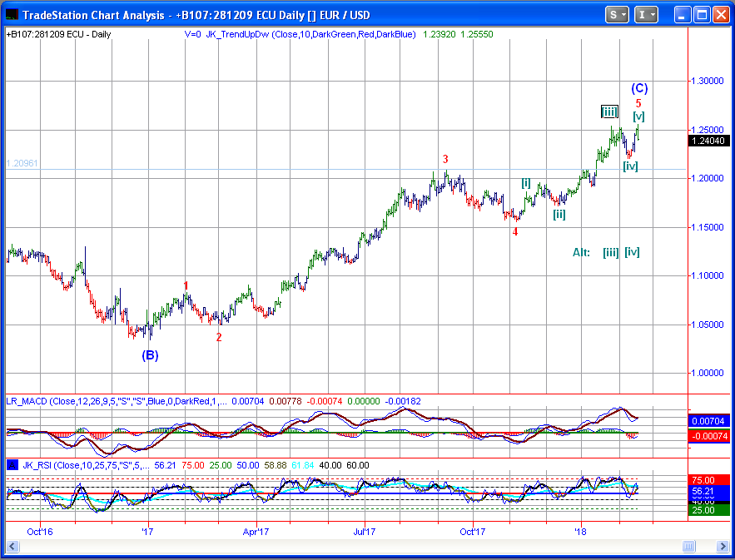Click the '+B107:281209 ECU - Daily' symbol label
The image size is (735, 560).
[58, 34]
